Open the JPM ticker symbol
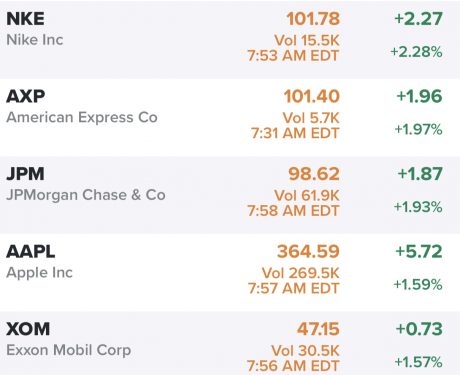 pos(25,174)
